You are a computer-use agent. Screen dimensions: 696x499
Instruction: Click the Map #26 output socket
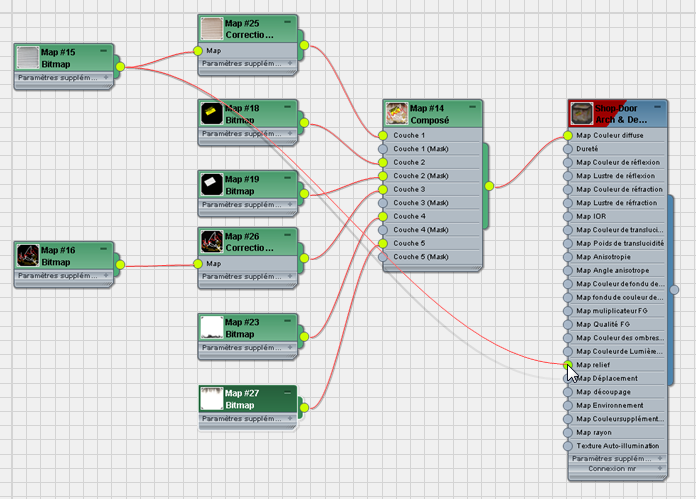tap(304, 258)
